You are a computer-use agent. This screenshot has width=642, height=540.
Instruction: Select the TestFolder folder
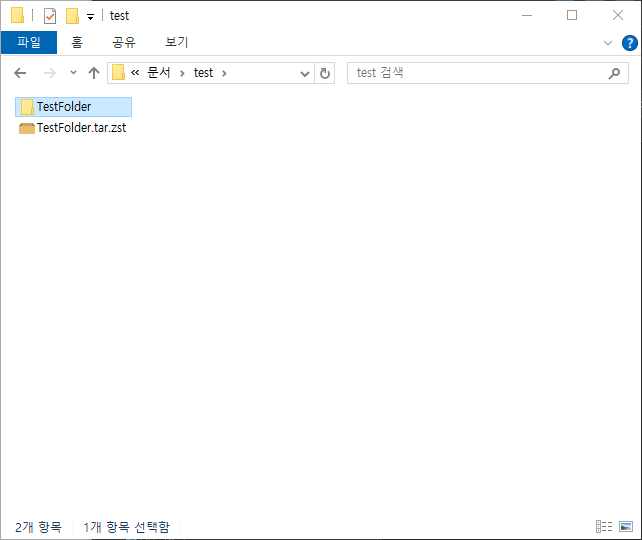click(x=74, y=107)
